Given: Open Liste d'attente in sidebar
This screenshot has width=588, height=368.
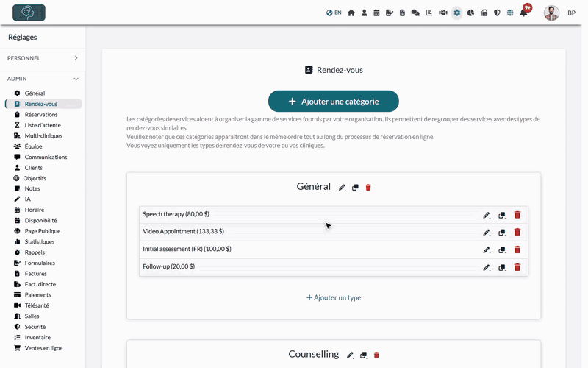Looking at the screenshot, I should pos(43,125).
